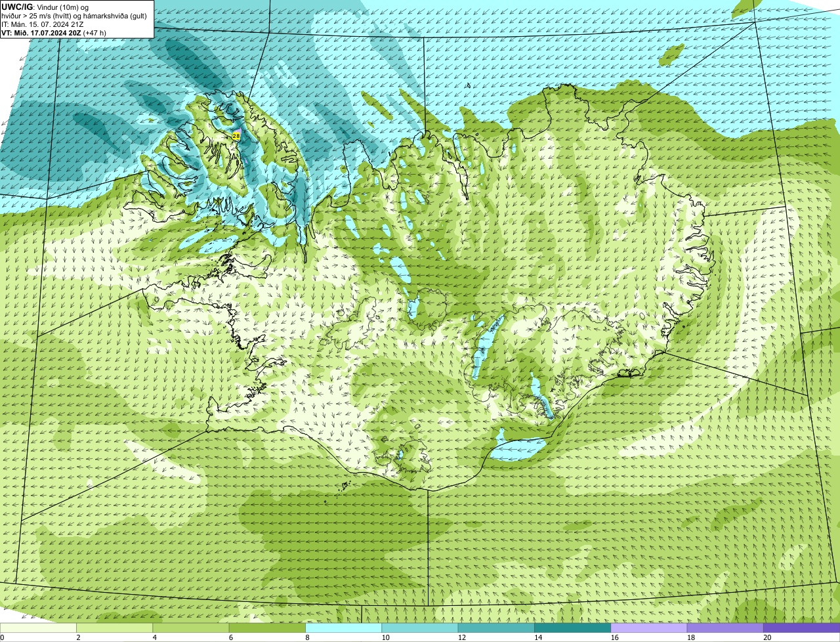Click the 14–16 m/s dark teal legend swatch
This screenshot has width=840, height=642.
pyautogui.click(x=572, y=628)
